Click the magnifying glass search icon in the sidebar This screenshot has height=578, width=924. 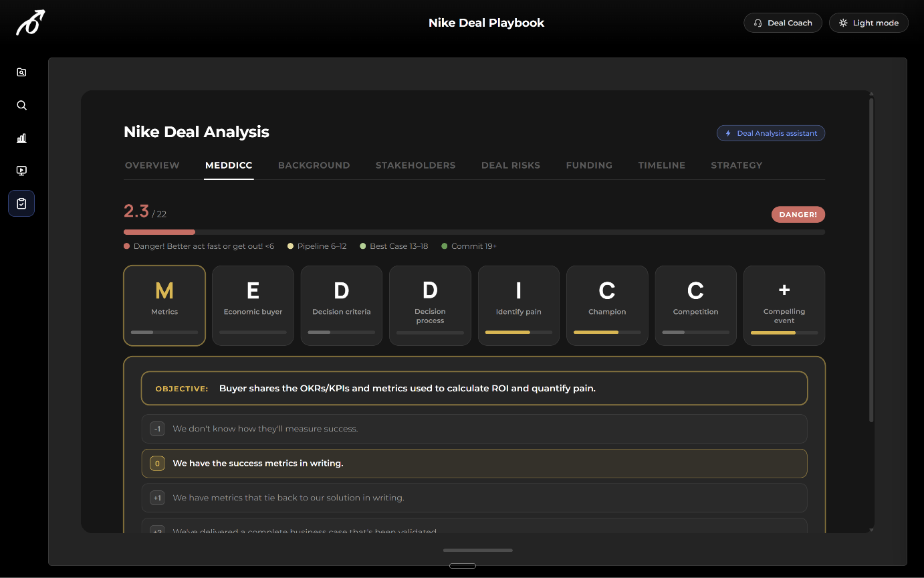tap(21, 105)
